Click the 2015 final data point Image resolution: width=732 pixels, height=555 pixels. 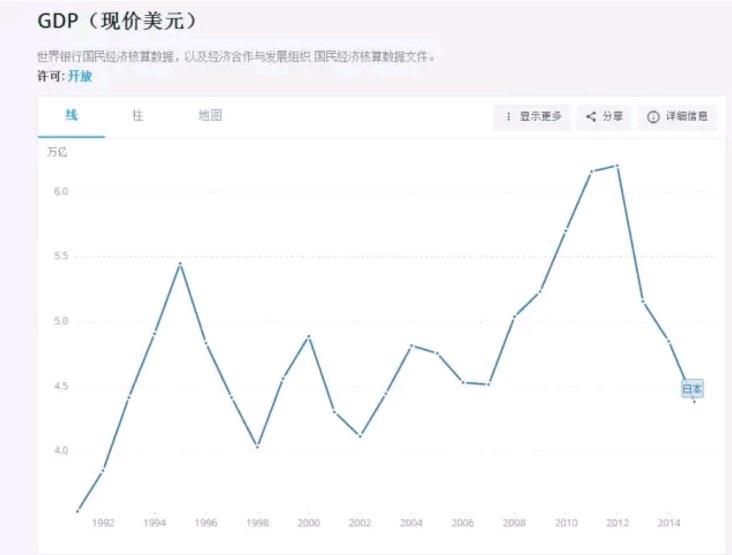[694, 401]
